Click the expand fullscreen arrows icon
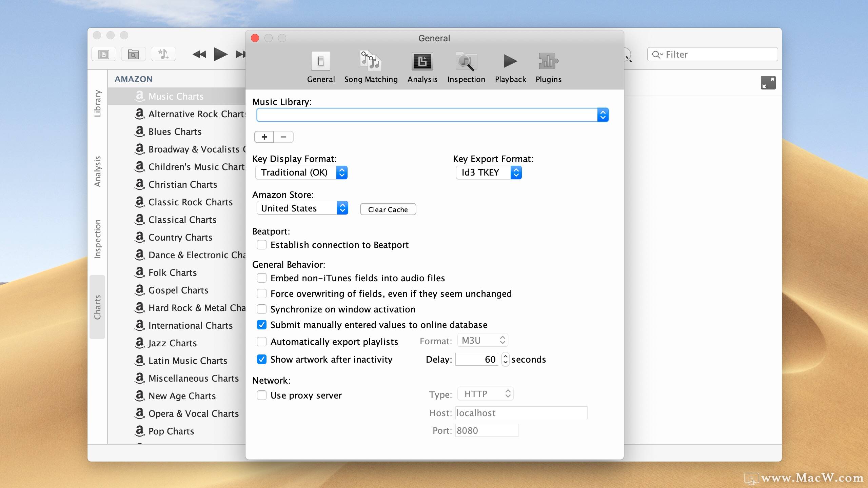 coord(768,82)
